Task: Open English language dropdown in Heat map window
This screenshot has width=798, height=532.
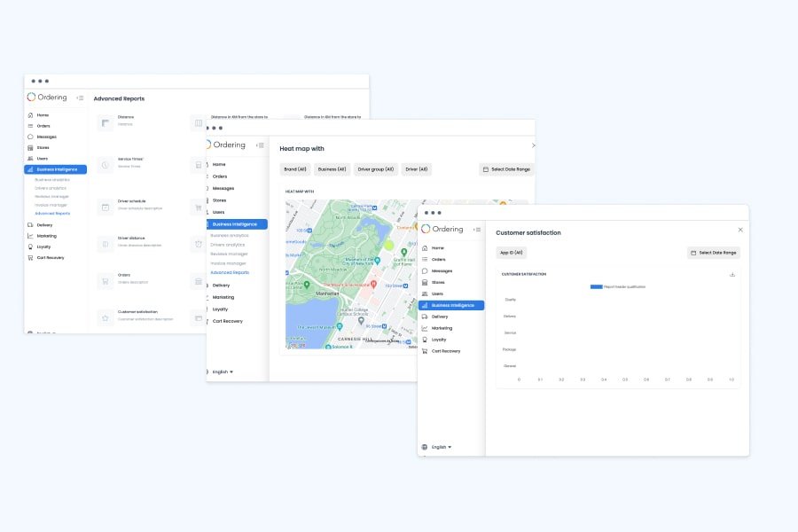Action: (223, 372)
